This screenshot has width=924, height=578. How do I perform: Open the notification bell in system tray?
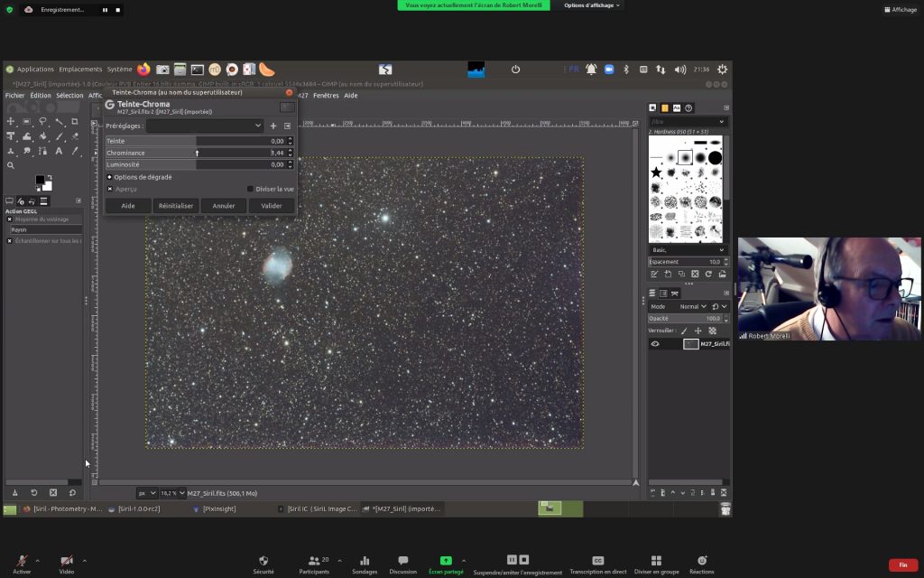coord(591,70)
